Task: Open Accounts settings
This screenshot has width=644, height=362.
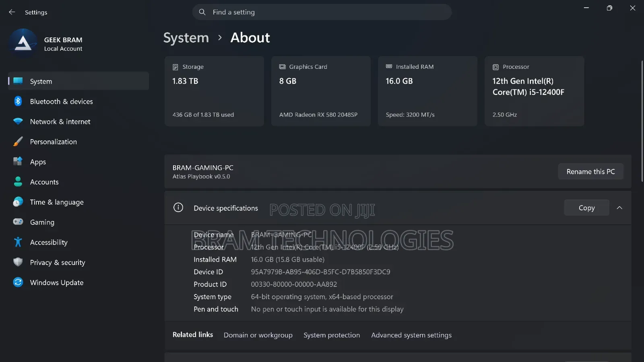Action: (78, 182)
